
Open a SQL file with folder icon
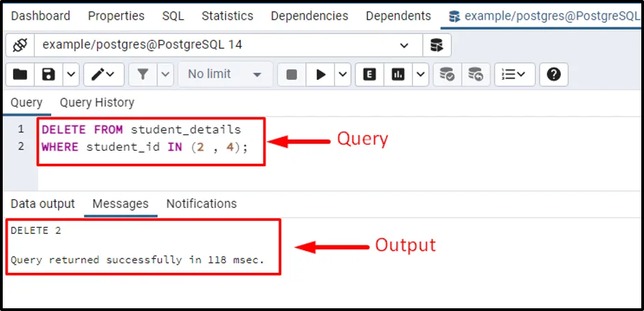point(20,74)
